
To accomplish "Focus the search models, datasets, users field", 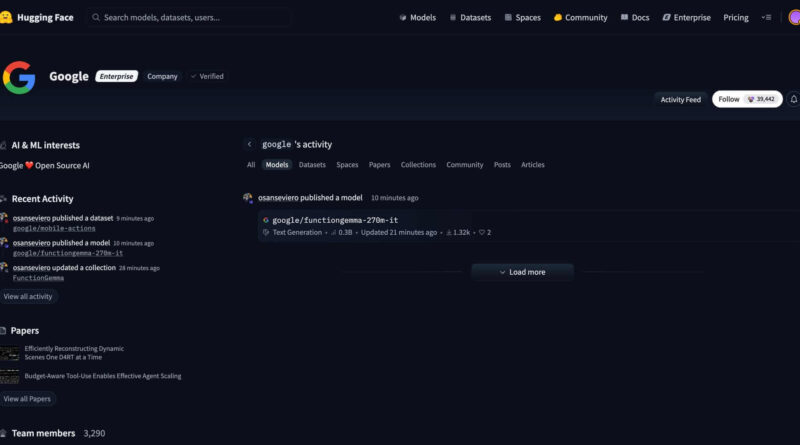I will (190, 17).
